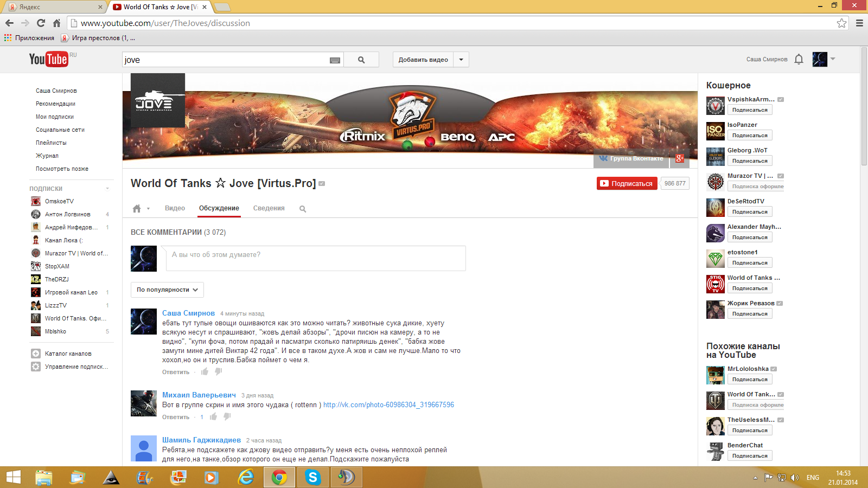Select the Обсуждение tab
This screenshot has width=868, height=488.
[219, 208]
